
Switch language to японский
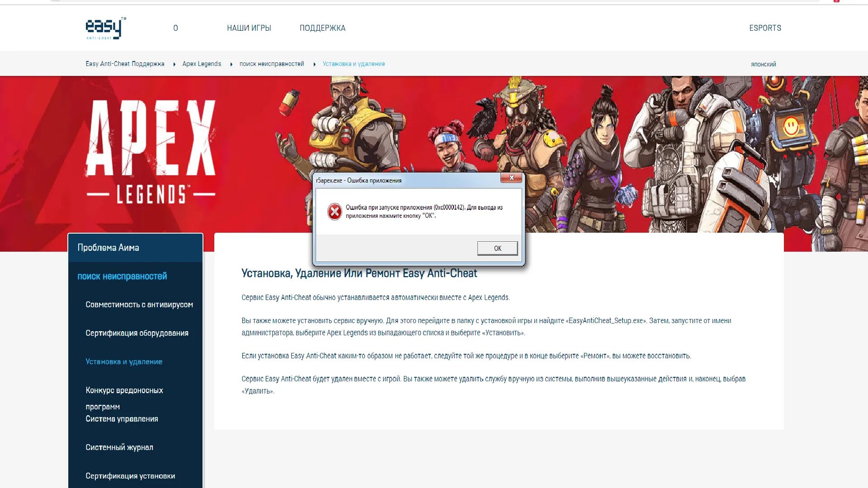tap(763, 64)
